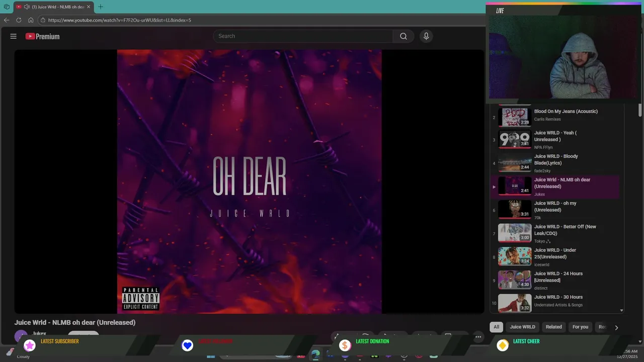Click the latest follower heart icon
644x362 pixels.
[187, 345]
